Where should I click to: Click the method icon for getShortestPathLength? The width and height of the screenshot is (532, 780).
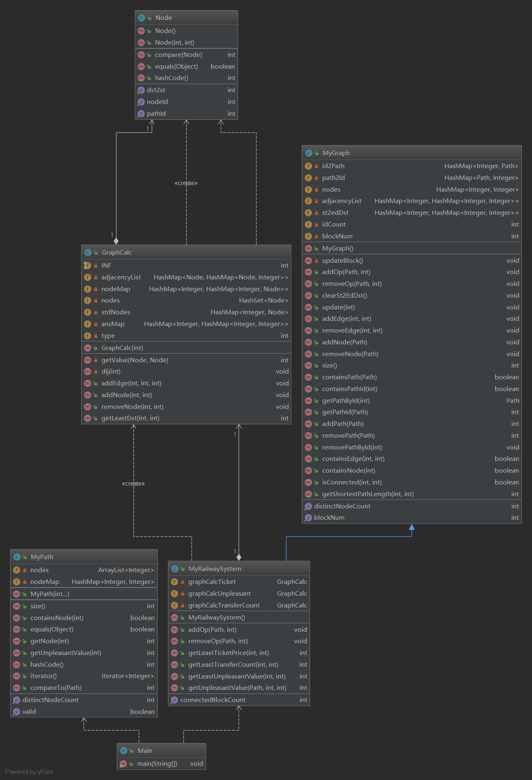point(308,494)
